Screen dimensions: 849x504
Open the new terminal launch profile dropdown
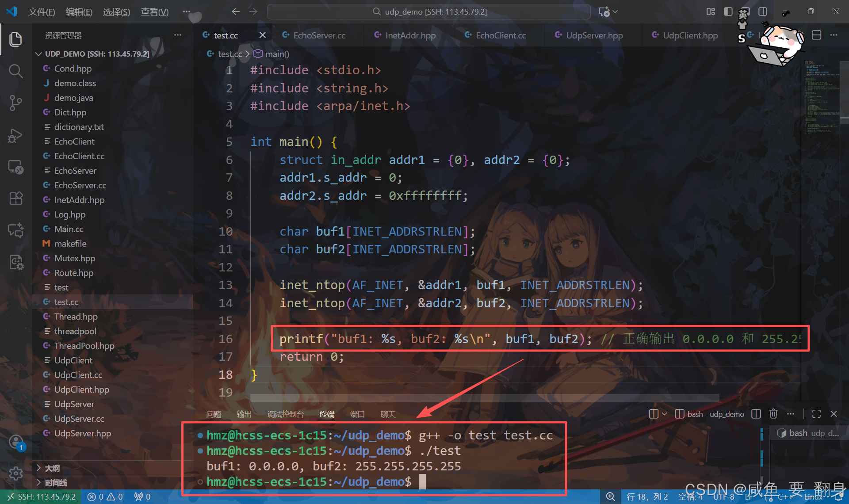pyautogui.click(x=664, y=414)
